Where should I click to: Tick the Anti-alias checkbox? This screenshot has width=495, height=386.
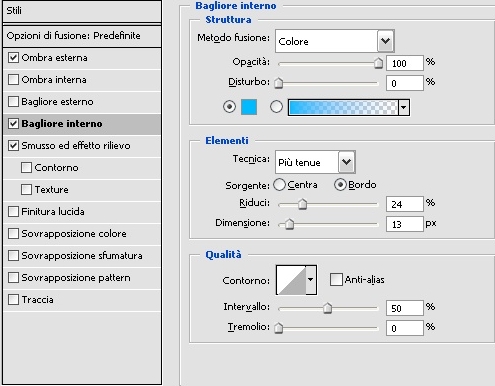point(336,279)
